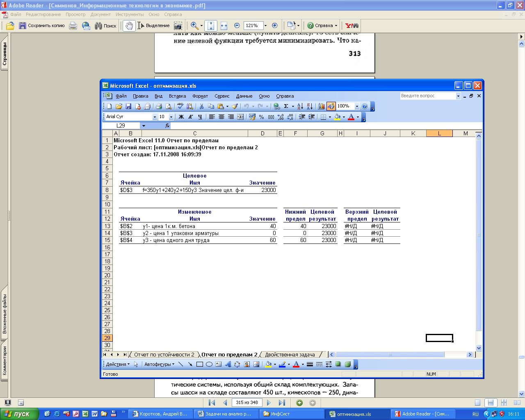The image size is (525, 420).
Task: Click the Windows 'пуск' Start button
Action: (19, 414)
